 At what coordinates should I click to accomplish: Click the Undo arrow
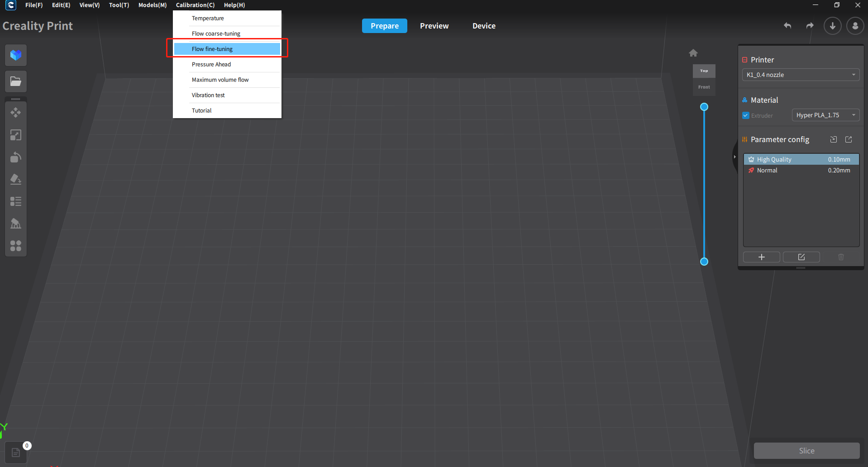[x=787, y=26]
